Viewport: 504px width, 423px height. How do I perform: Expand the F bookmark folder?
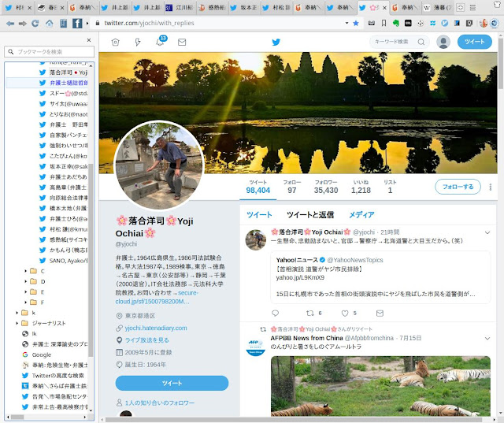click(26, 302)
